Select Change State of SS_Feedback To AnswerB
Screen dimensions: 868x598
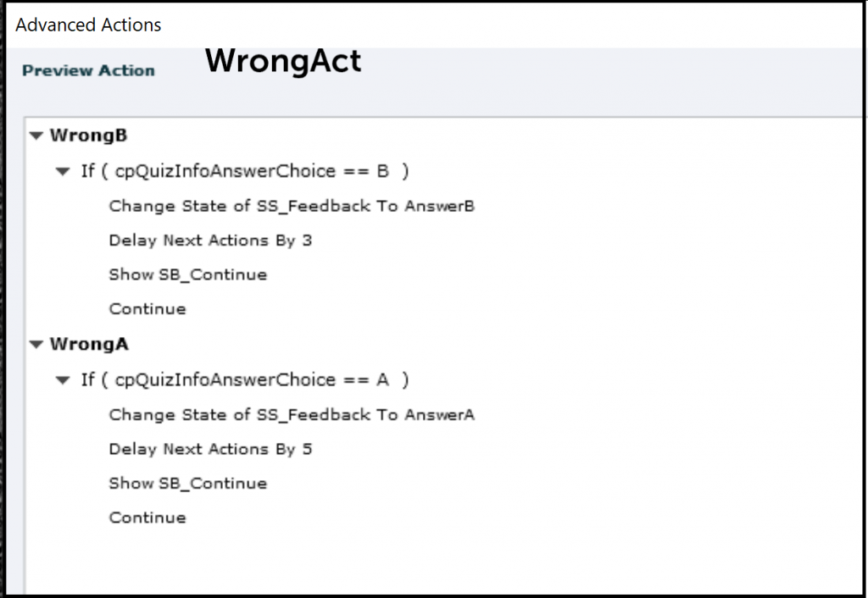coord(292,206)
